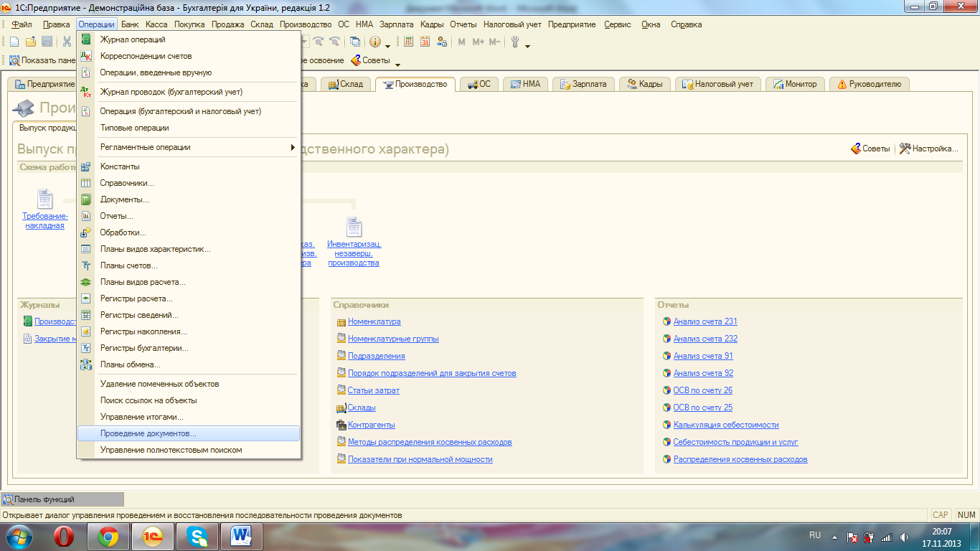The height and width of the screenshot is (551, 980).
Task: Click the M- memory toolbar button
Action: point(494,42)
